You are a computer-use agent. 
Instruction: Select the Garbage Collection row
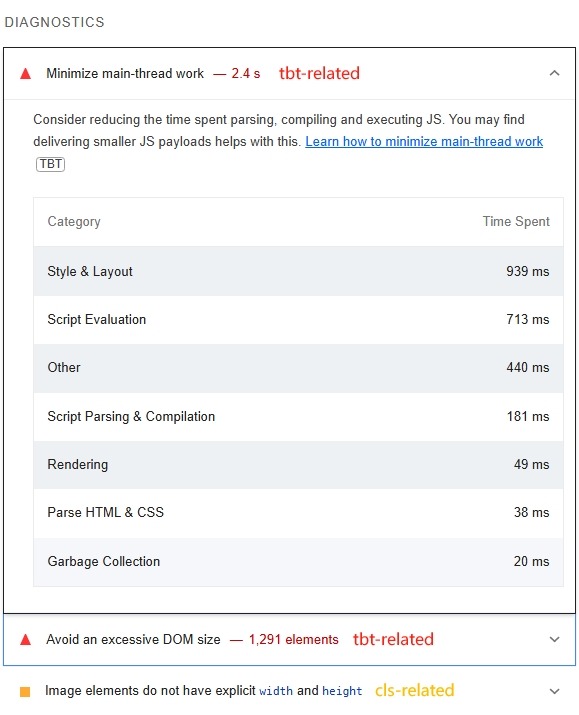298,561
